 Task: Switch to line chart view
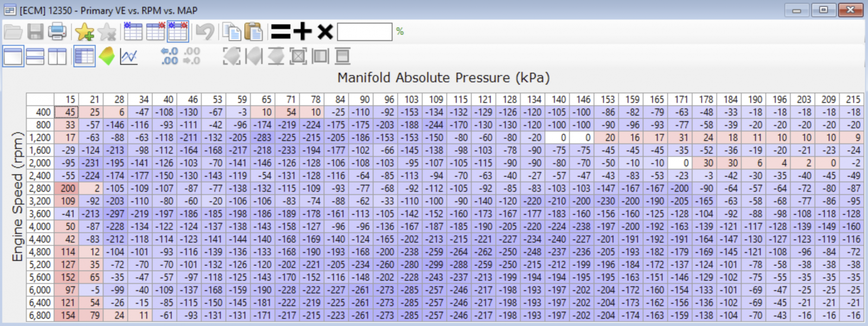point(129,56)
